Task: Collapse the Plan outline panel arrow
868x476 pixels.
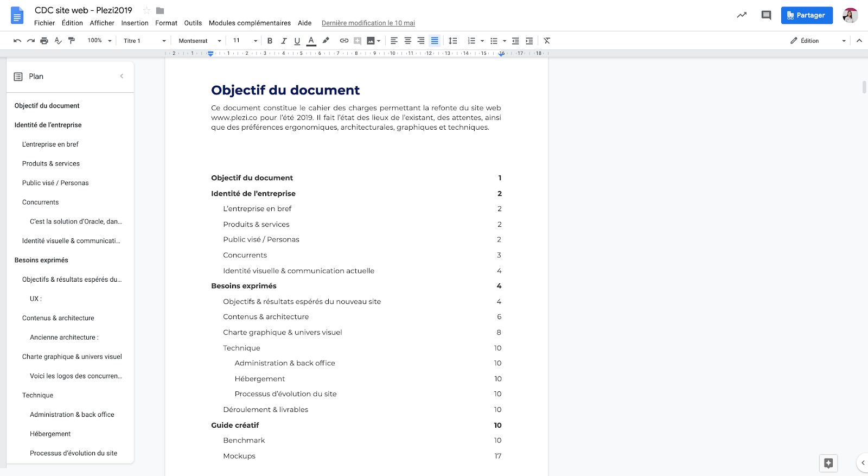Action: [122, 76]
